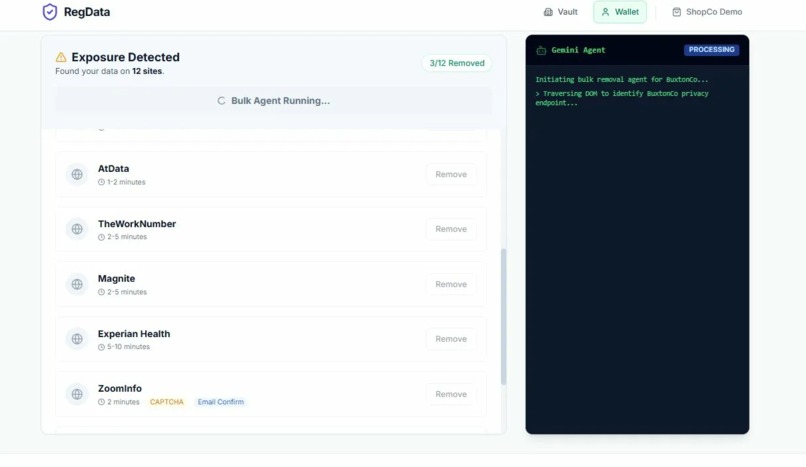Click the clock icon under Magnite
The image size is (806, 467).
101,292
